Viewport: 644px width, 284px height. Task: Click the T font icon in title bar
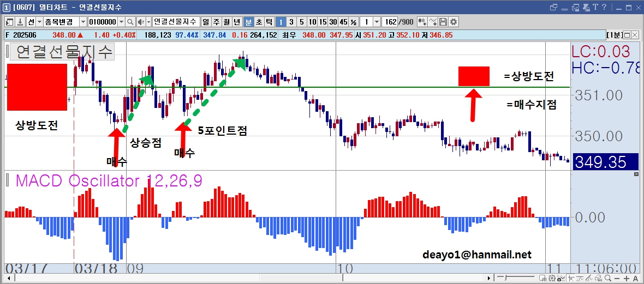(x=595, y=8)
